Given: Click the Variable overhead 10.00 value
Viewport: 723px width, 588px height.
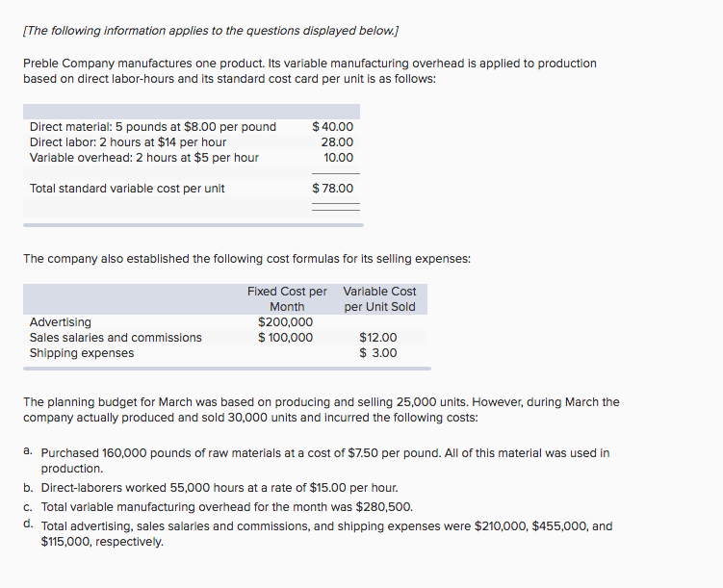Looking at the screenshot, I should (x=338, y=158).
